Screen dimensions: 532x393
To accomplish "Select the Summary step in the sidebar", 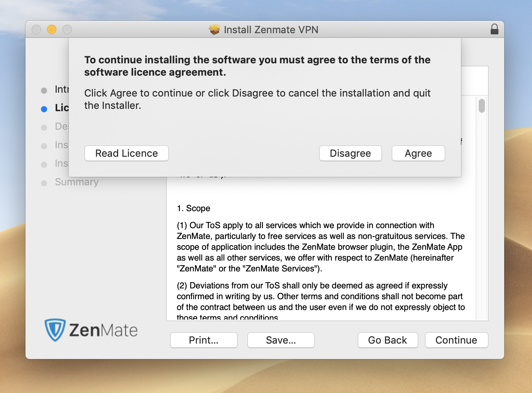I will point(76,182).
